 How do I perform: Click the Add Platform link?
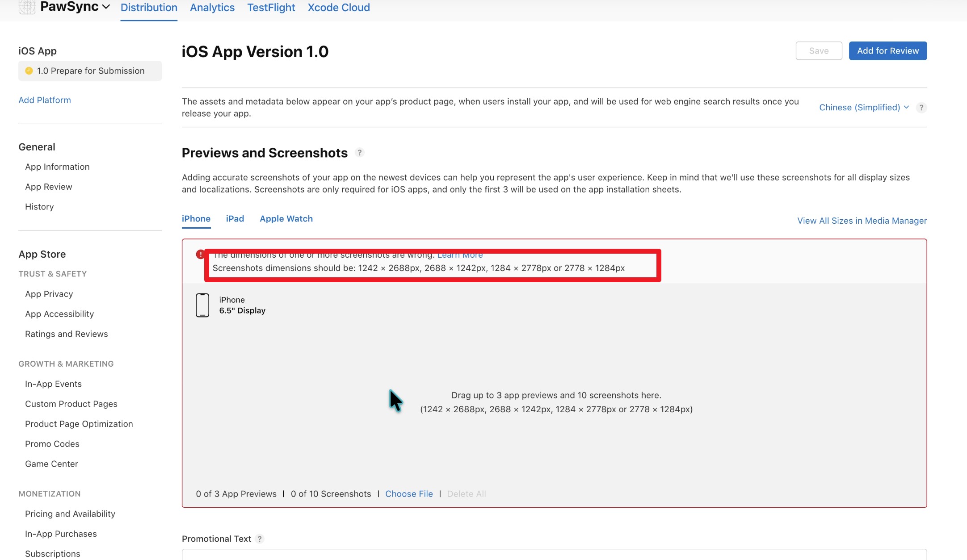45,100
